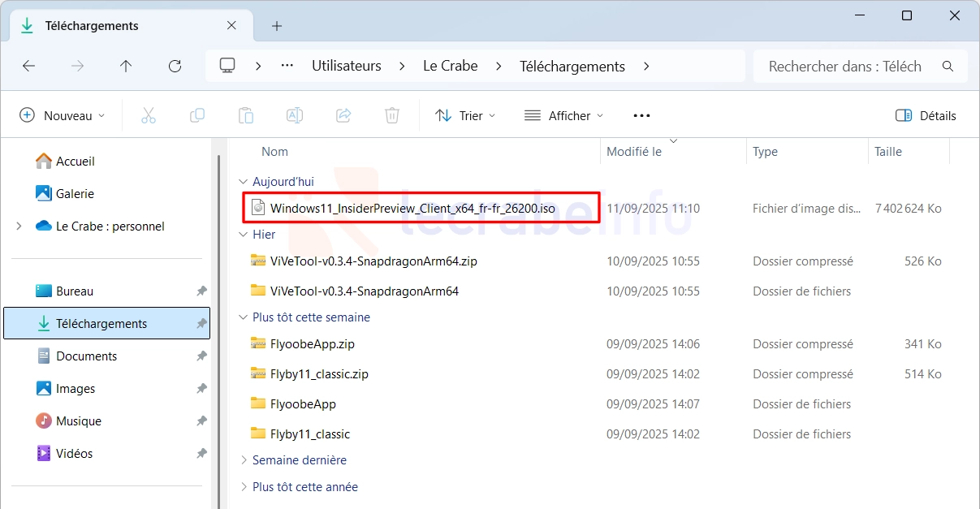980x509 pixels.
Task: Go forward with the right arrow
Action: 78,67
